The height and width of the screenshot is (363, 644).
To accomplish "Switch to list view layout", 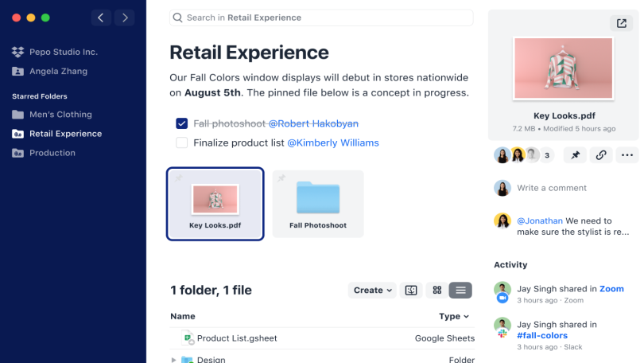I will pos(460,291).
